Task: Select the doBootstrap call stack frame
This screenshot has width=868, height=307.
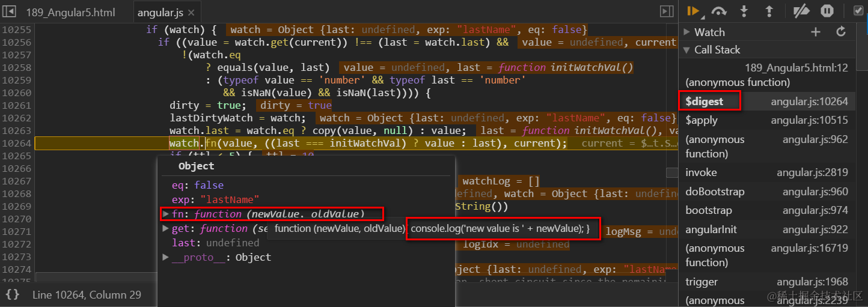Action: click(x=767, y=192)
